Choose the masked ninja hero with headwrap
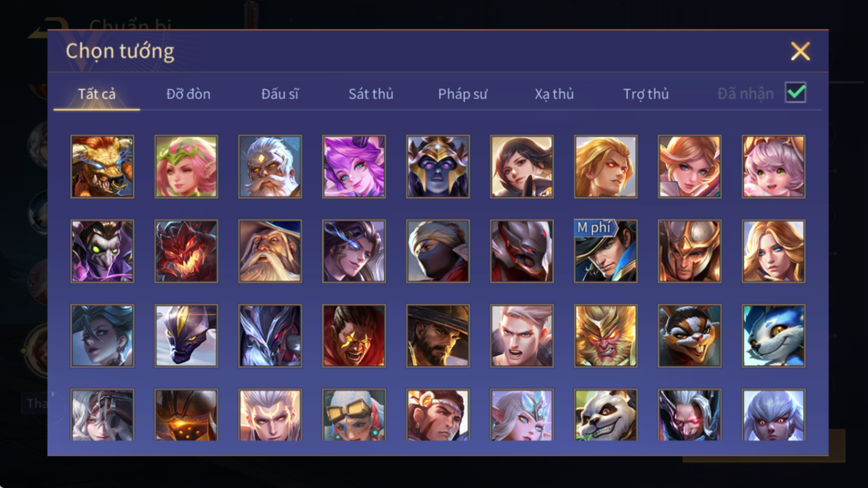868x488 pixels. (438, 251)
